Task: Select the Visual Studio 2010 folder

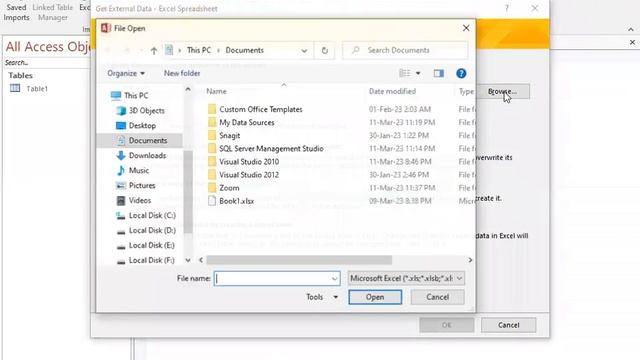Action: tap(249, 162)
